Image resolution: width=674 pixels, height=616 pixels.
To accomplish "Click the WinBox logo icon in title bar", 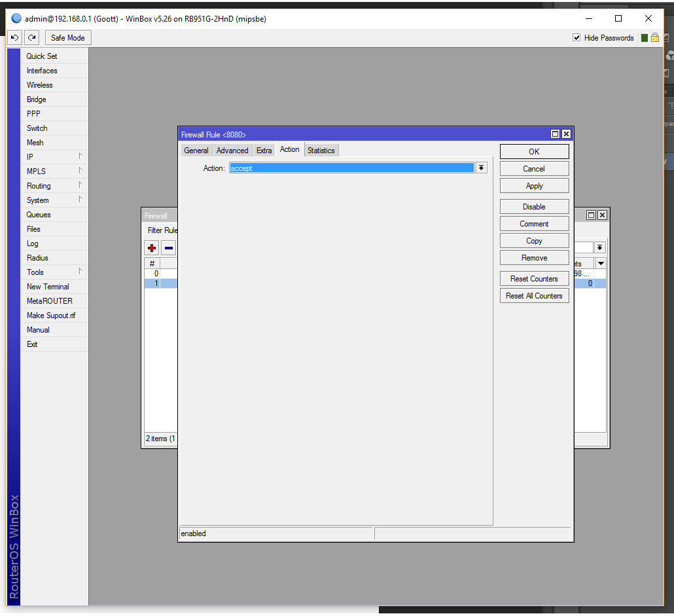I will (x=16, y=18).
